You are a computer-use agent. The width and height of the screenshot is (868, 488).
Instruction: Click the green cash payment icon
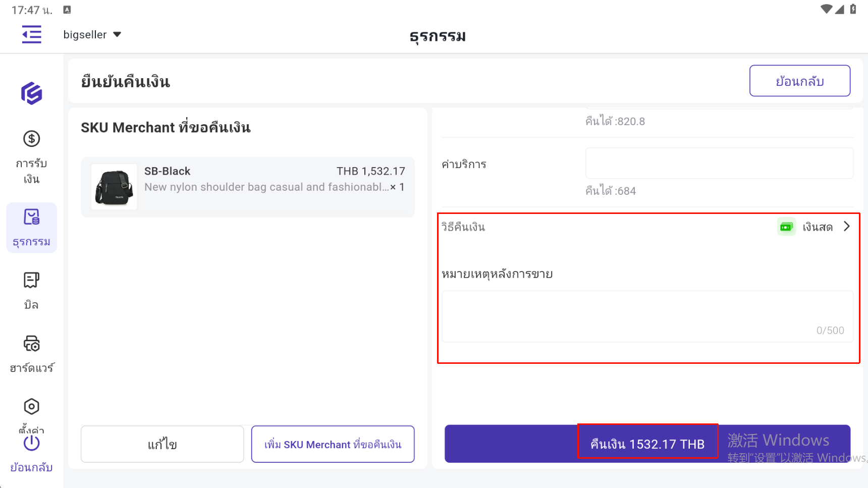click(786, 227)
